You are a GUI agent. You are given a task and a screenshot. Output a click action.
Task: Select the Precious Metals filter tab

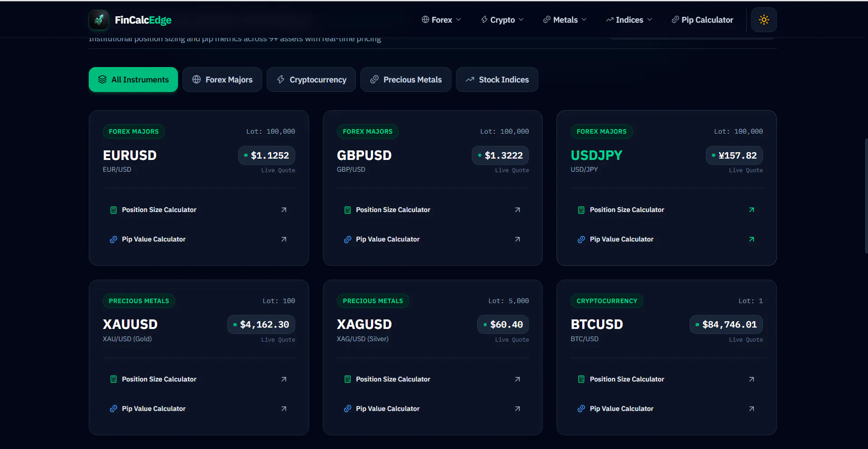[x=406, y=80]
